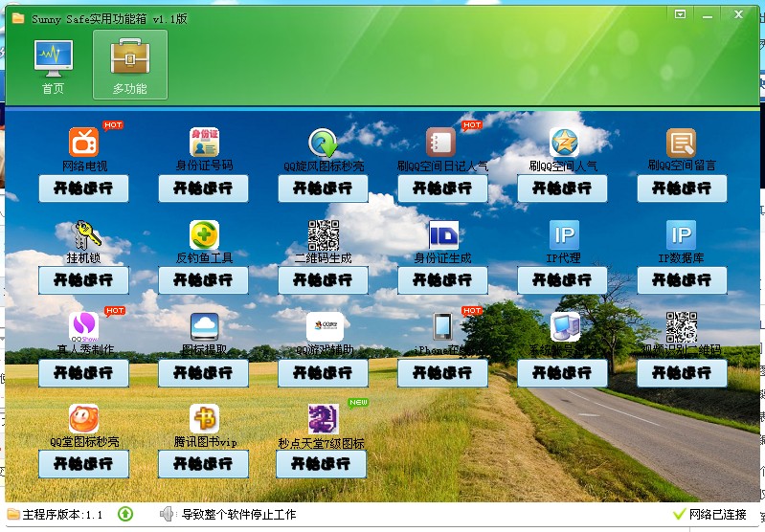
Task: Click the QQ堂图标秒亮 icon
Action: pos(83,419)
